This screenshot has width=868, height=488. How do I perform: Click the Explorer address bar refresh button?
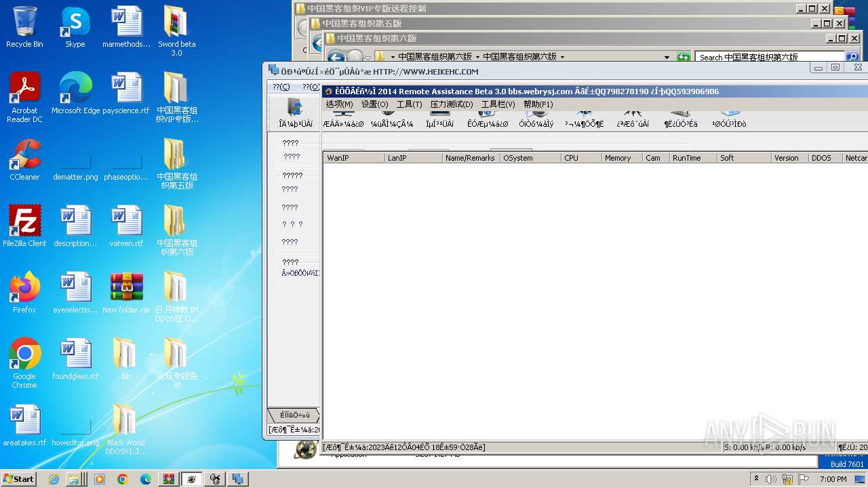click(x=684, y=57)
